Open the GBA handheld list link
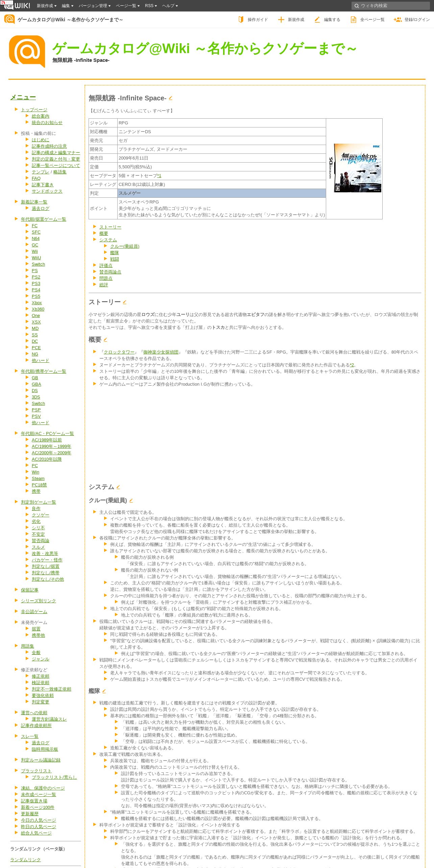This screenshot has height=868, width=434. click(37, 384)
